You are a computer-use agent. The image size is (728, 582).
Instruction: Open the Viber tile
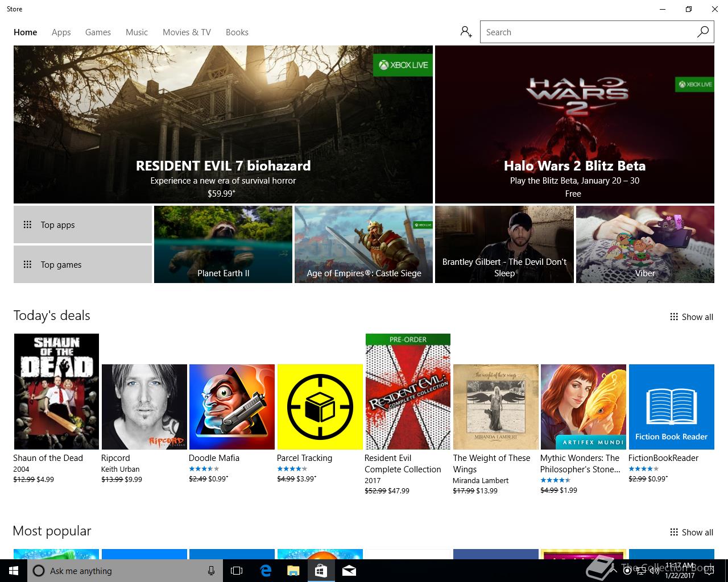645,244
